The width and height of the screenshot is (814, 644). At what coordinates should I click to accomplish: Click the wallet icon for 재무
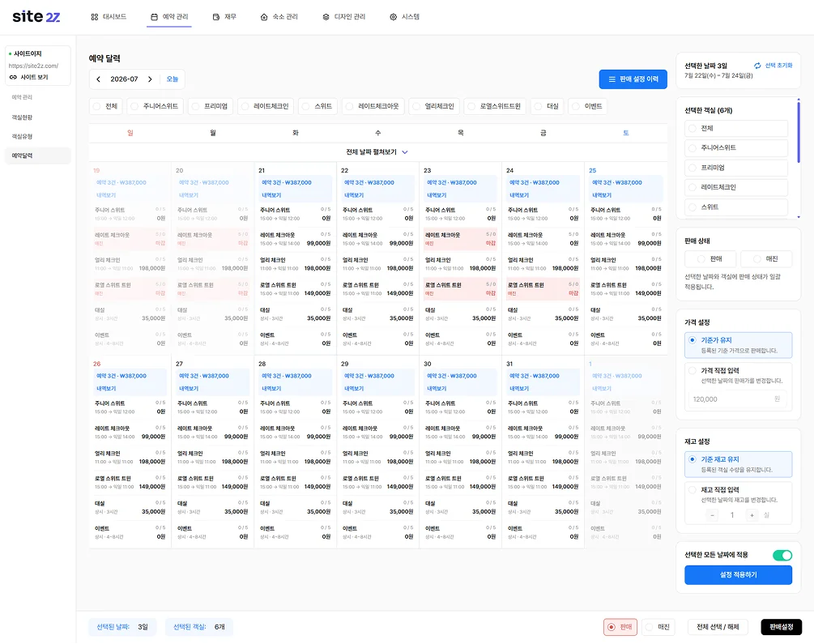216,17
